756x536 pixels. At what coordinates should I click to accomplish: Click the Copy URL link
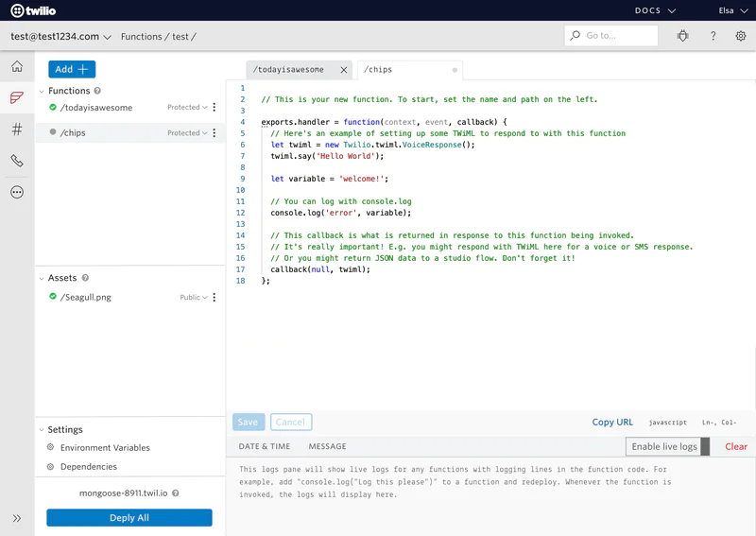(x=612, y=423)
